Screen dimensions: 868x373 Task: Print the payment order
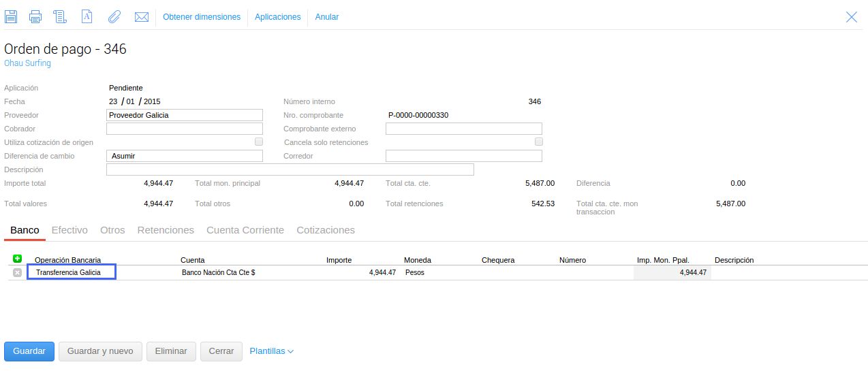tap(35, 17)
